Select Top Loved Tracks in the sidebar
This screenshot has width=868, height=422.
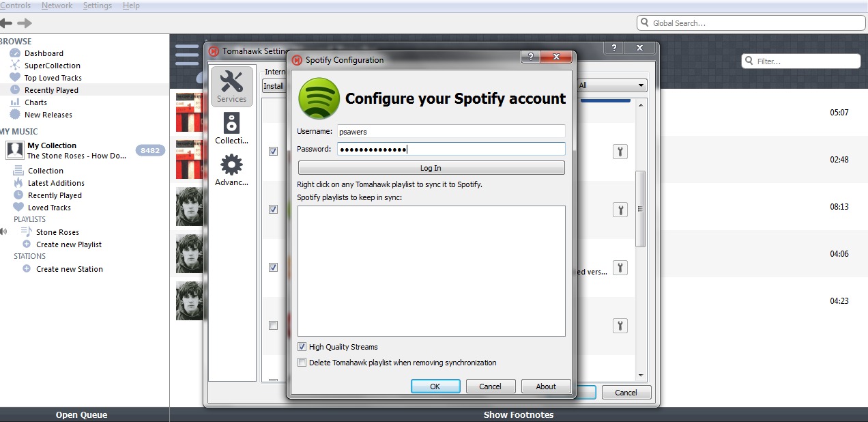52,77
